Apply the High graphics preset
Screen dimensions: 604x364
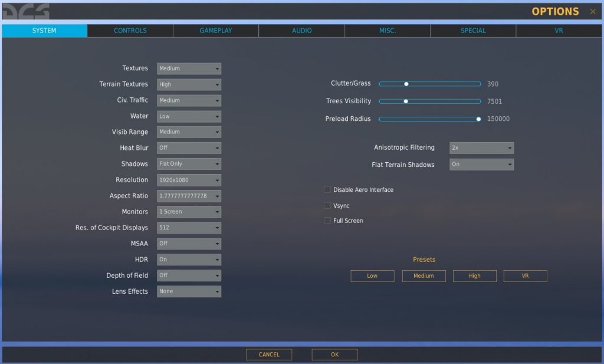pyautogui.click(x=474, y=276)
